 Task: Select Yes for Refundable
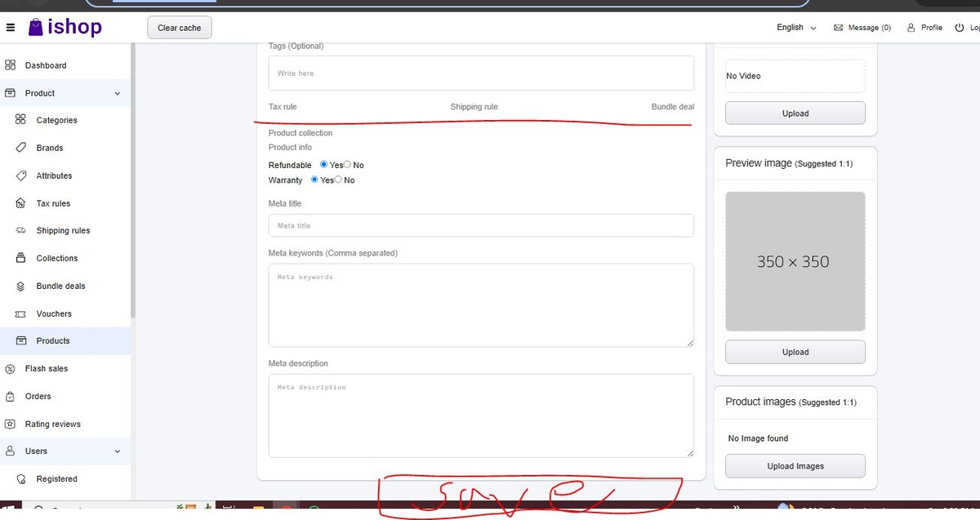pyautogui.click(x=324, y=165)
